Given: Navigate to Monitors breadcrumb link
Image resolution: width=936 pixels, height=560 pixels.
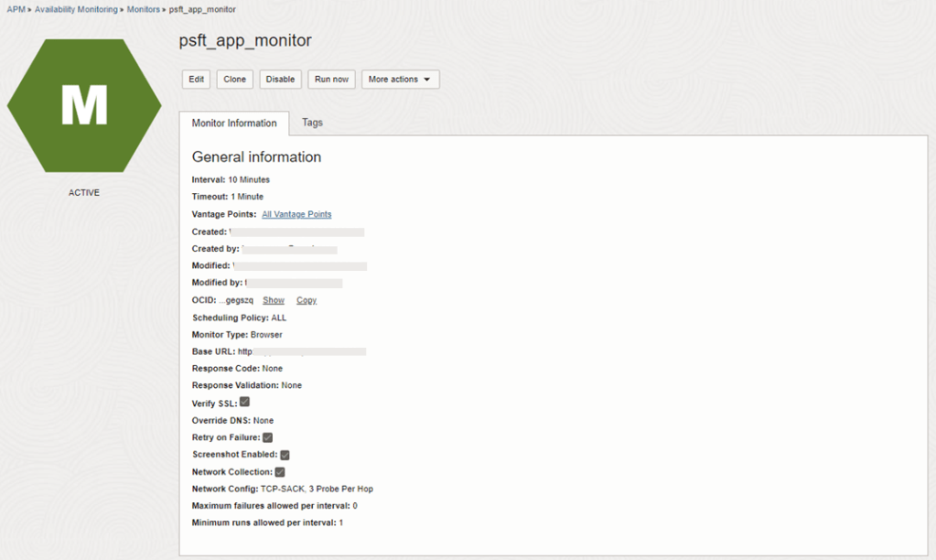Looking at the screenshot, I should 144,9.
